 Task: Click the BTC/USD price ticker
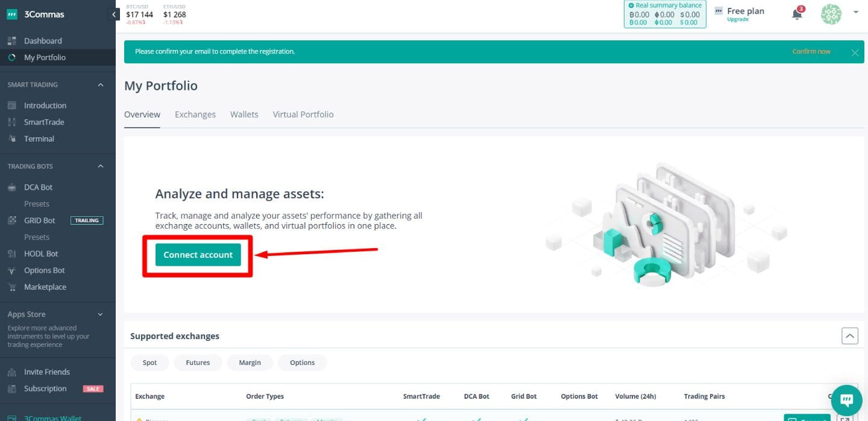(139, 14)
